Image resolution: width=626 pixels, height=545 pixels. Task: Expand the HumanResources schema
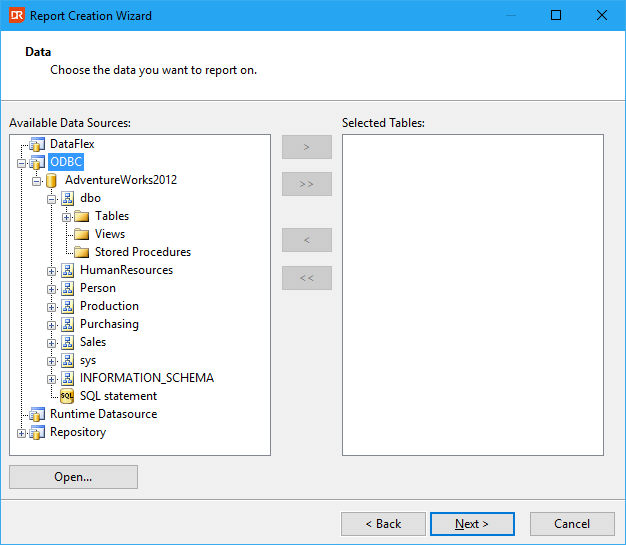[51, 271]
